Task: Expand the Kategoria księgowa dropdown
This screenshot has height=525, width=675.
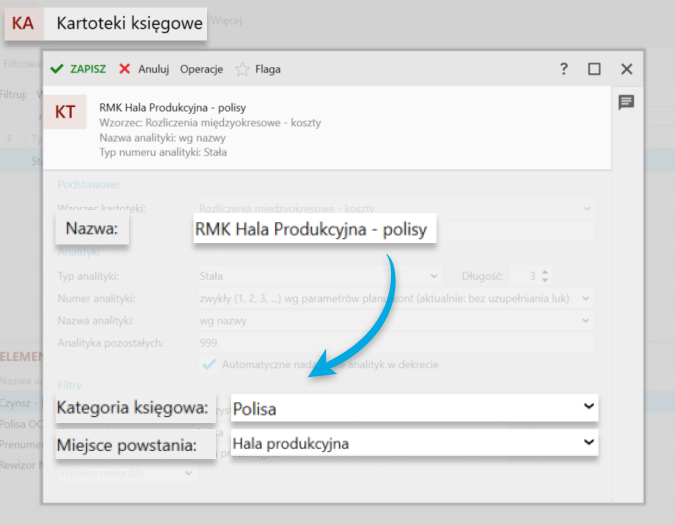Action: 586,408
